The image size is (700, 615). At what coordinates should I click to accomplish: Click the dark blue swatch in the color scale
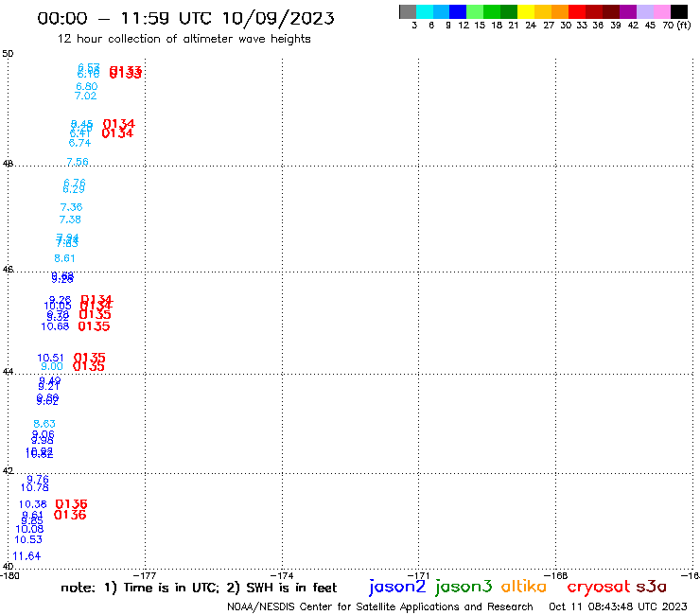pos(458,11)
